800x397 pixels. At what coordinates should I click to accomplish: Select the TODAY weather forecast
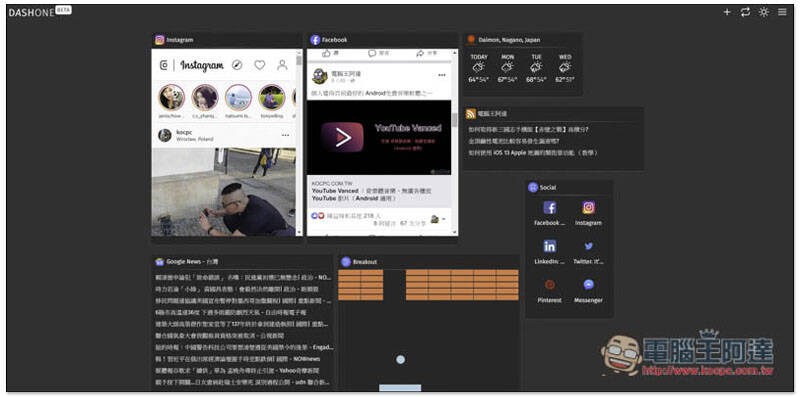pyautogui.click(x=479, y=68)
